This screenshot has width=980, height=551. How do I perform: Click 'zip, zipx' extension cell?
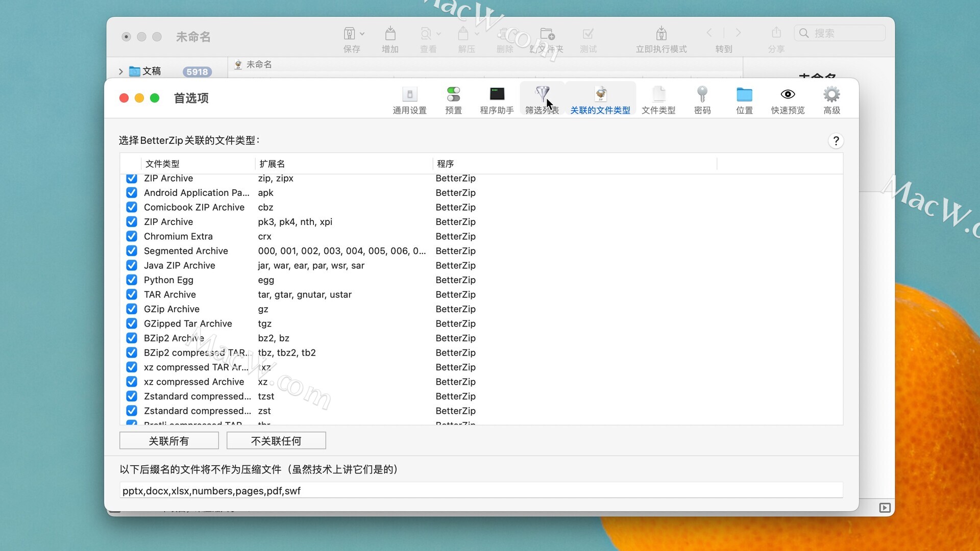pos(276,179)
